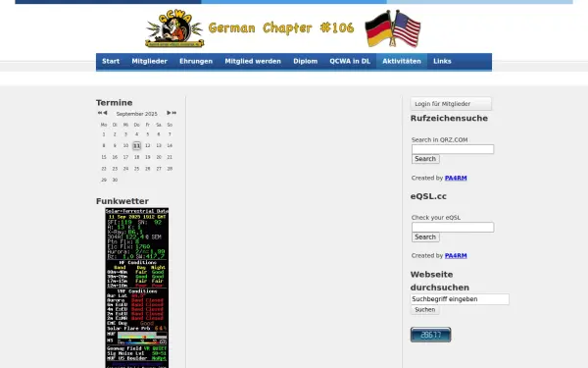Open QCWA in DL menu item
Screen dimensions: 588x368
350,61
